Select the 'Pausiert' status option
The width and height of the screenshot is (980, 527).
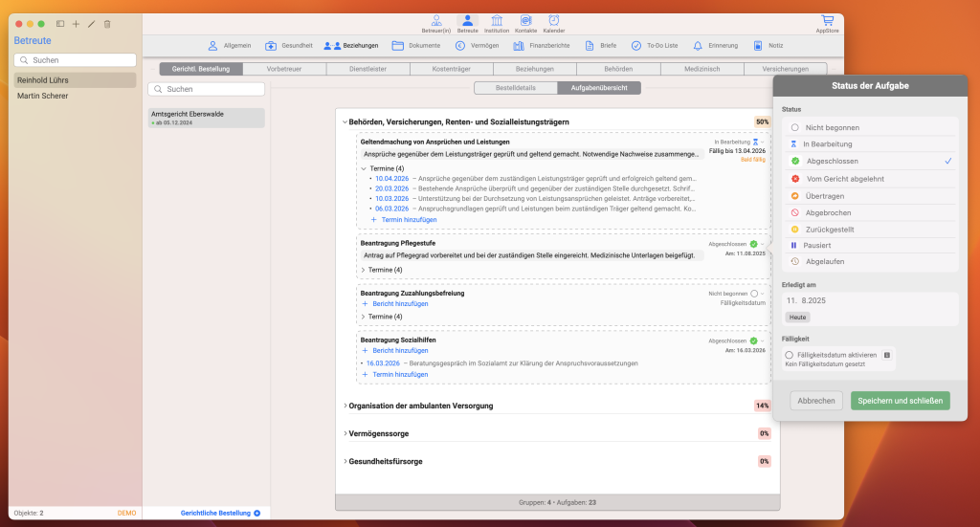828,246
